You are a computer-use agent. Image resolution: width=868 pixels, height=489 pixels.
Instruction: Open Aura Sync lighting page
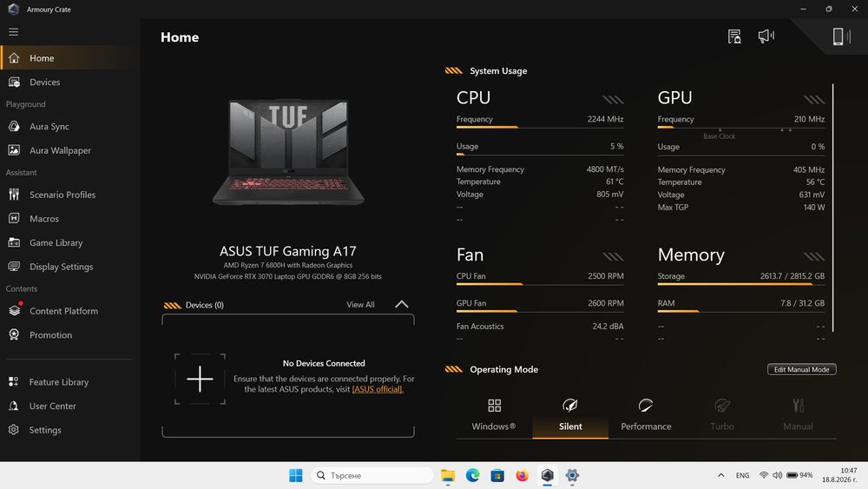pos(69,126)
